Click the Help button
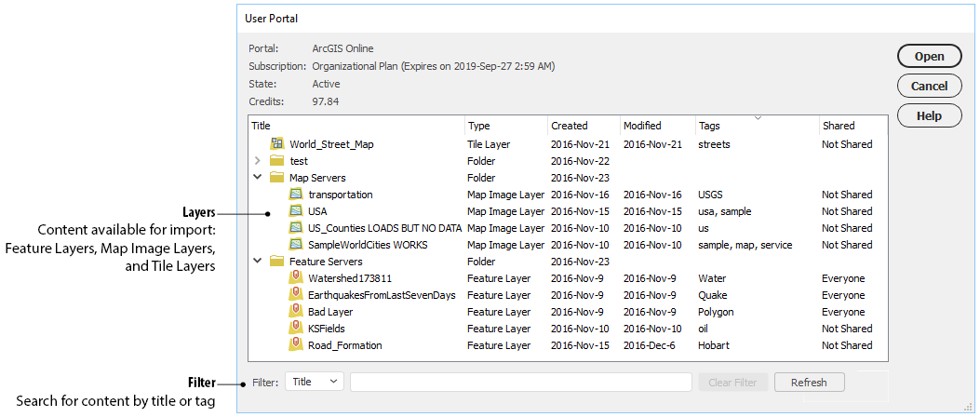The image size is (980, 417). [x=930, y=115]
